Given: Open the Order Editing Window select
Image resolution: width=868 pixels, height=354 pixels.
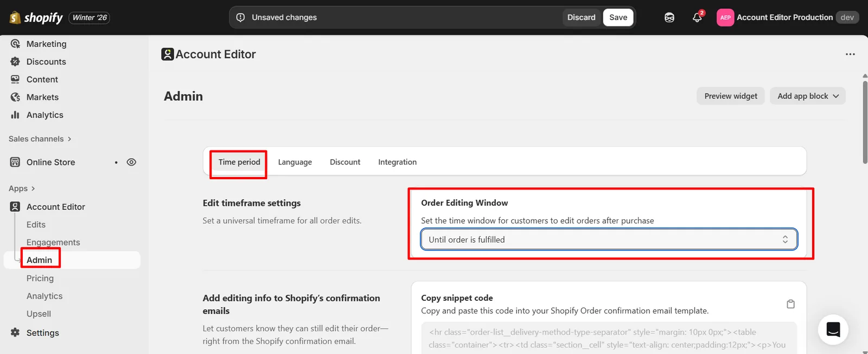Looking at the screenshot, I should (x=609, y=239).
